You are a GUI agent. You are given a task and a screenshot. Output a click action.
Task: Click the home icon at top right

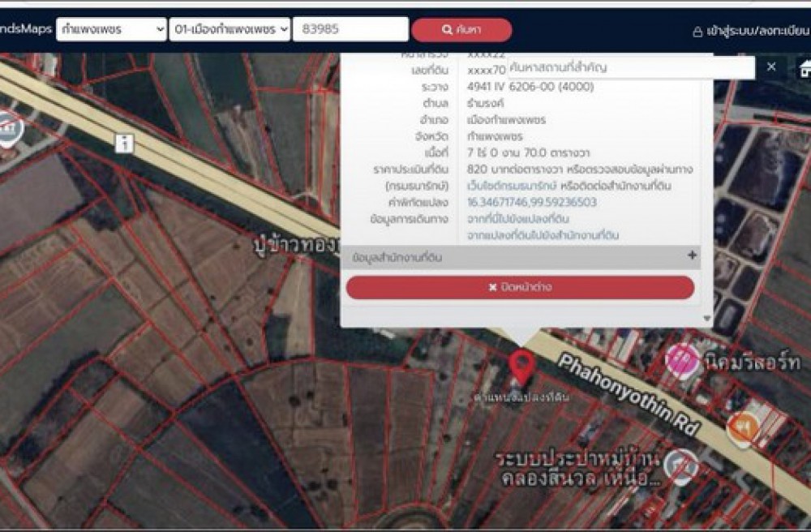coord(804,66)
